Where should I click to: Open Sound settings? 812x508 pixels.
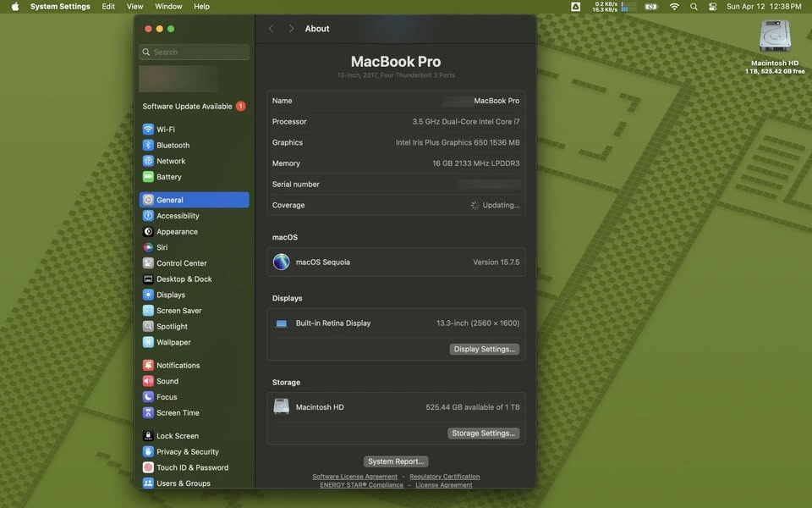click(194, 381)
